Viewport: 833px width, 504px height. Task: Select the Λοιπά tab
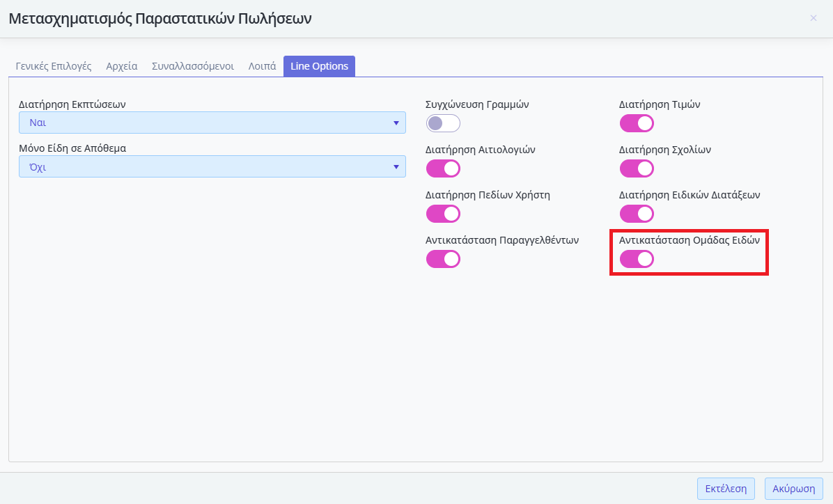click(263, 67)
